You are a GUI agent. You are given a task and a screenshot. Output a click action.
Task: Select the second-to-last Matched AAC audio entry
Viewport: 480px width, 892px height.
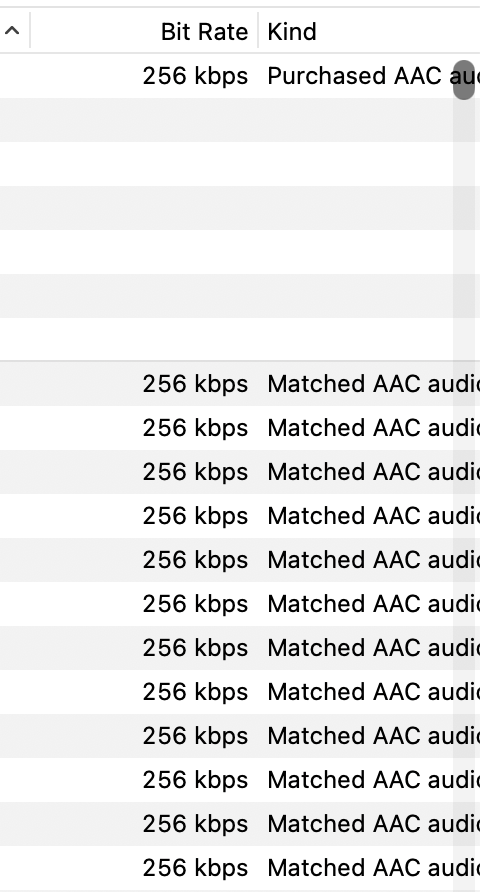click(240, 824)
